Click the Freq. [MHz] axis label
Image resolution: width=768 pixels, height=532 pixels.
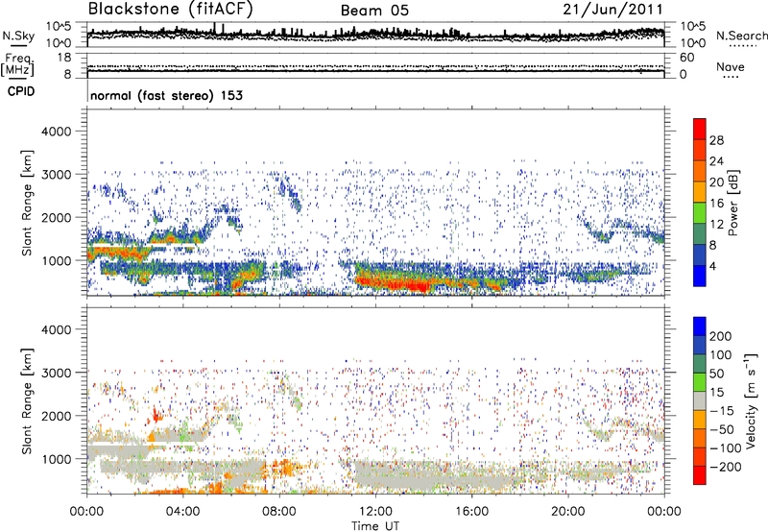click(x=18, y=64)
